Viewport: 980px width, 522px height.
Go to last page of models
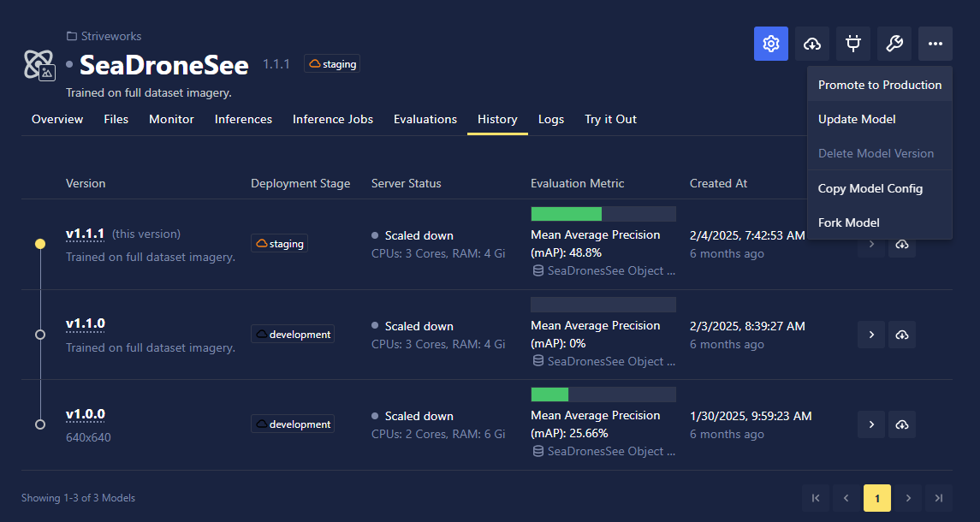(x=939, y=498)
